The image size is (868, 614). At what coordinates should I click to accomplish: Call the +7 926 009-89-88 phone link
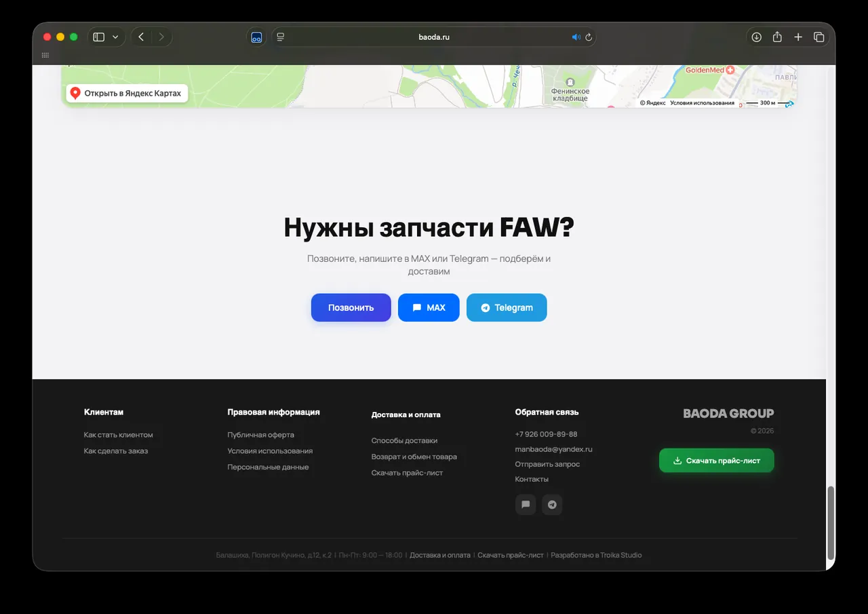tap(547, 434)
